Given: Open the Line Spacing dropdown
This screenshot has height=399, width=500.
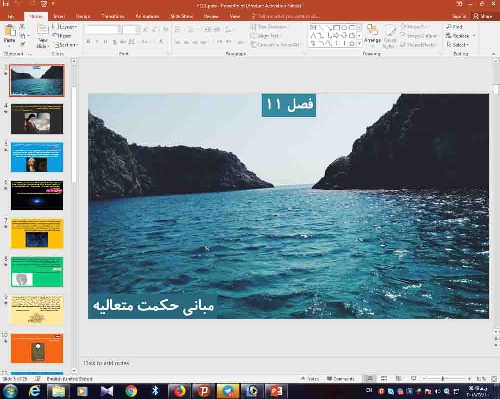Looking at the screenshot, I should point(229,30).
